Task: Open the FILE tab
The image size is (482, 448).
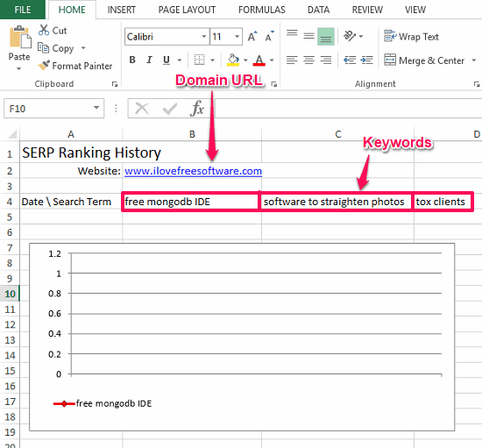Action: (x=23, y=10)
